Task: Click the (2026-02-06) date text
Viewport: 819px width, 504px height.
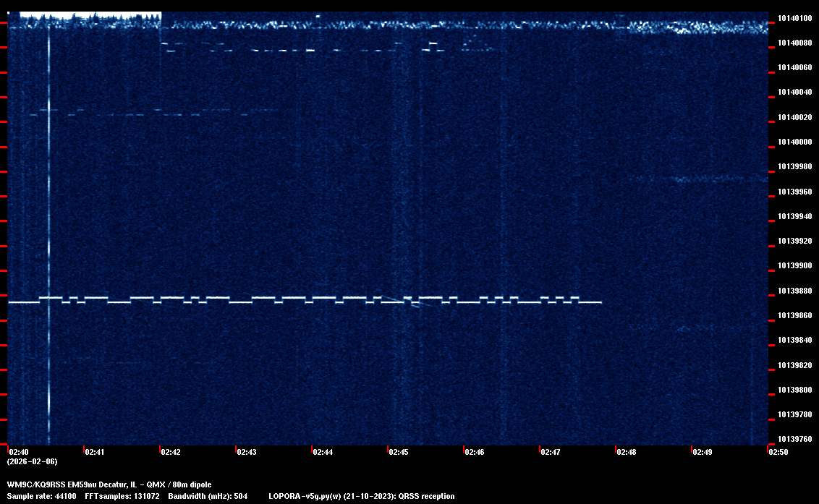Action: 32,461
